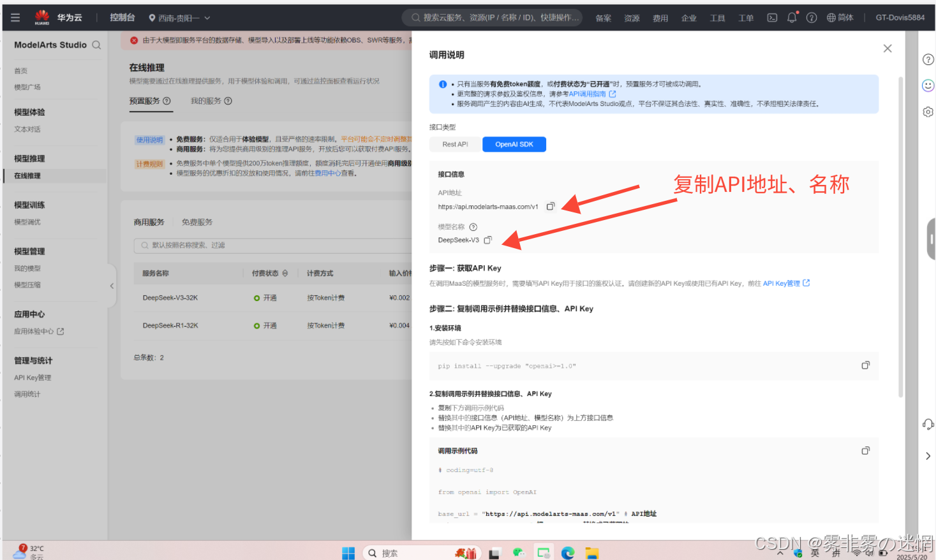Open notifications bell icon
Screen dimensions: 936x560
(x=792, y=18)
